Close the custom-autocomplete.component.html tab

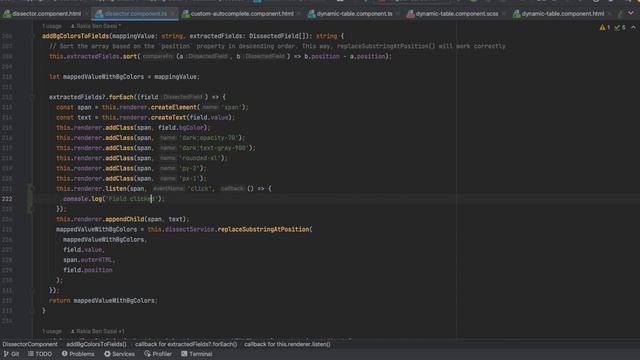tap(299, 14)
